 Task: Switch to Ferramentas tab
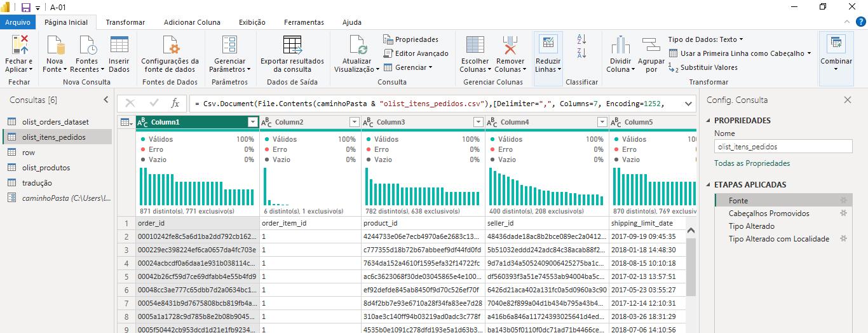coord(304,22)
